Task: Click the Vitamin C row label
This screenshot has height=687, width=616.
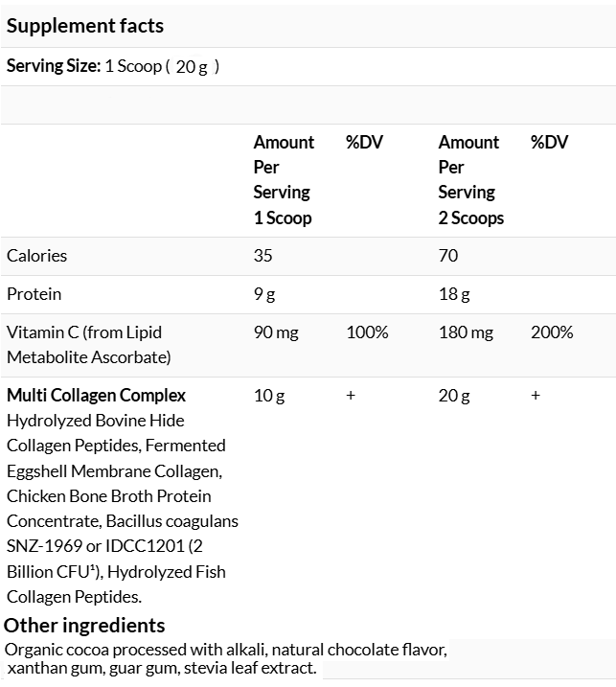Action: (88, 345)
